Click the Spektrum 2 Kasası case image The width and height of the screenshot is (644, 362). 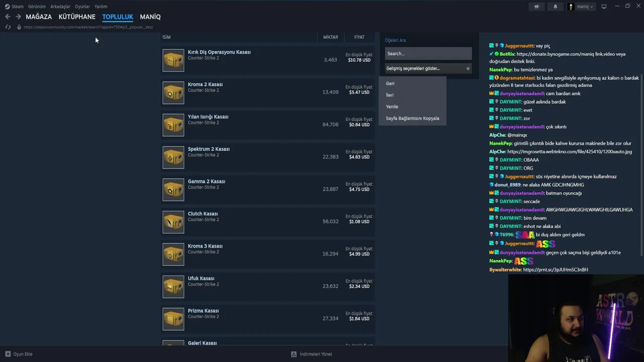click(173, 157)
